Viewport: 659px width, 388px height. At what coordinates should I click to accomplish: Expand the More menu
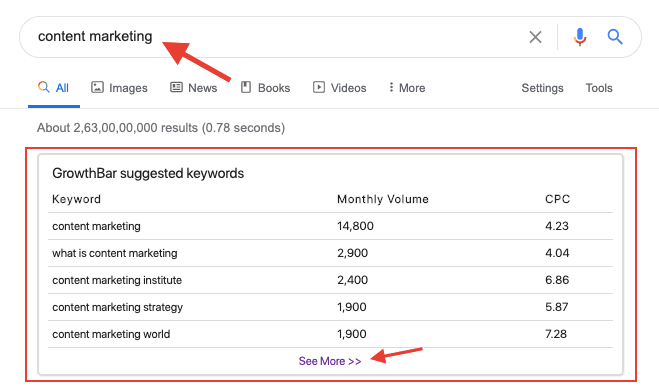pyautogui.click(x=406, y=88)
